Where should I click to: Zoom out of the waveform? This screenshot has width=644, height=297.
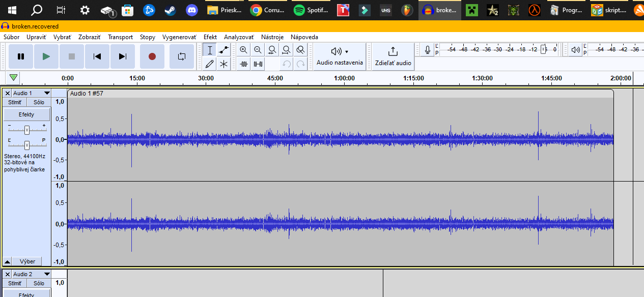pos(258,50)
